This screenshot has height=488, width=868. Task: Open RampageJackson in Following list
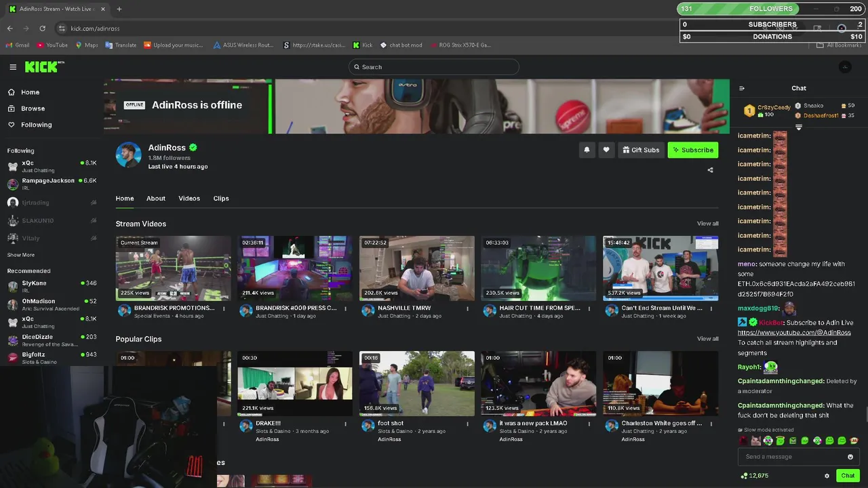(x=52, y=184)
